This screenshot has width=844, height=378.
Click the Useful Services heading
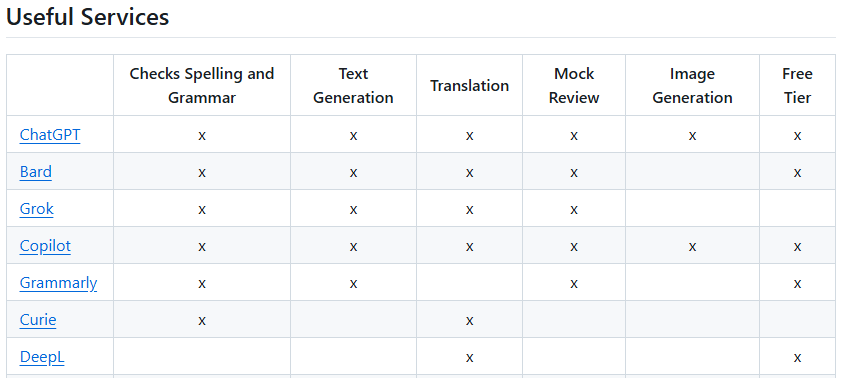[x=87, y=17]
